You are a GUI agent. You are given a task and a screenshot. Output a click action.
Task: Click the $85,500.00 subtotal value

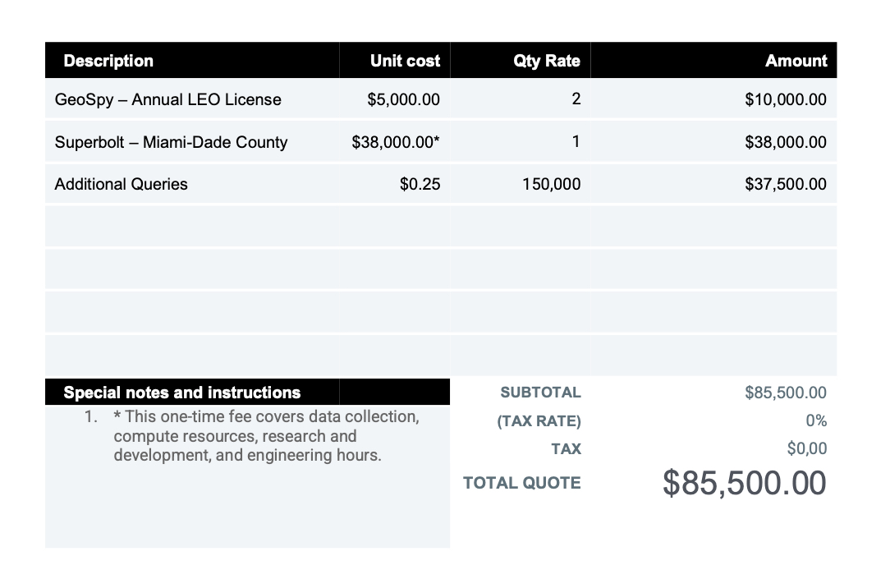(x=785, y=393)
